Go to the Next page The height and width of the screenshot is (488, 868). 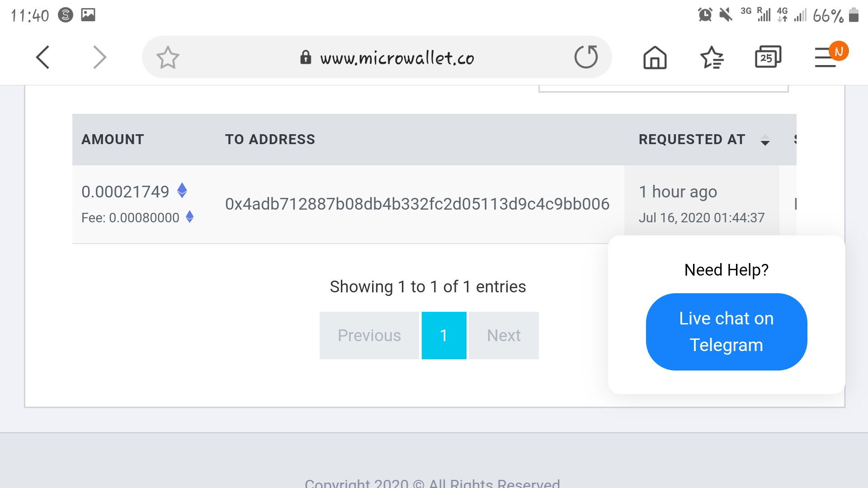pos(504,335)
